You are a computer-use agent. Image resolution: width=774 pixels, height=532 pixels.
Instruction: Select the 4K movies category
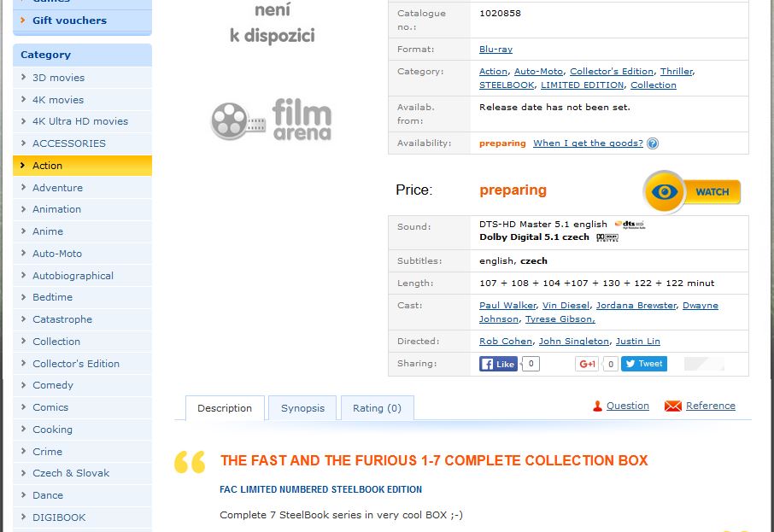pos(82,100)
